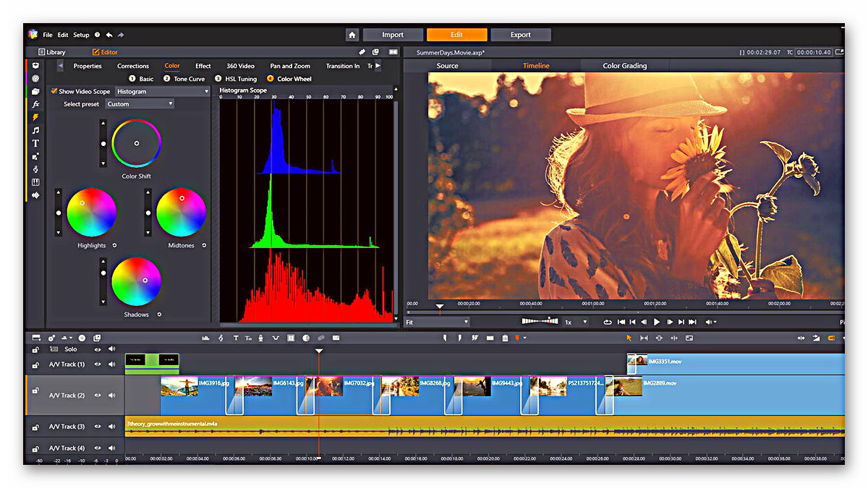Select the arrow pointer tool in timeline toolbar

click(x=629, y=338)
